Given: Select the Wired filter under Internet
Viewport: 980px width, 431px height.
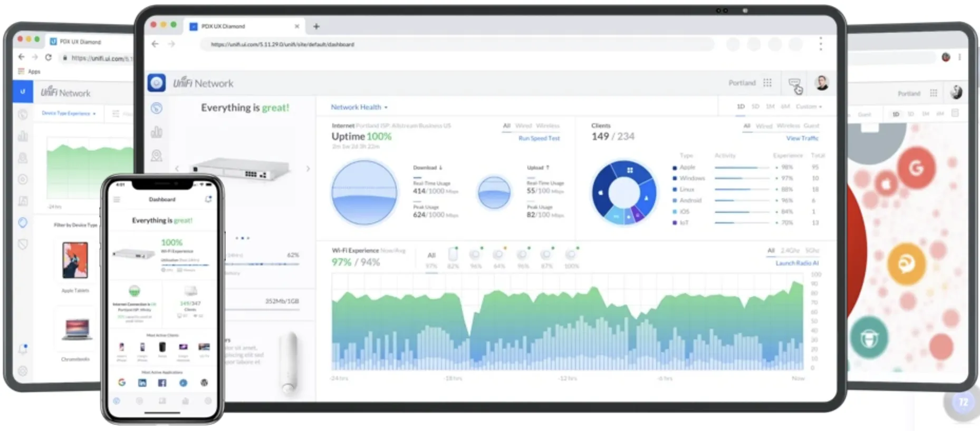Looking at the screenshot, I should point(523,126).
